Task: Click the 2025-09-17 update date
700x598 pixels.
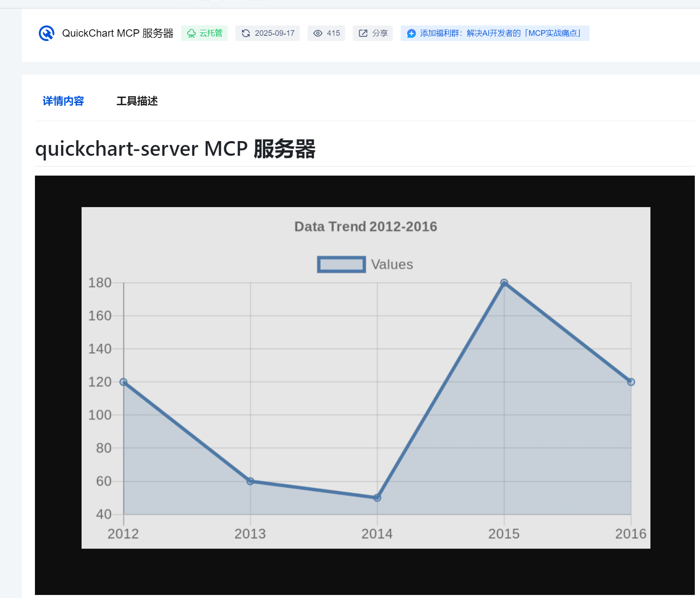Action: pyautogui.click(x=275, y=33)
